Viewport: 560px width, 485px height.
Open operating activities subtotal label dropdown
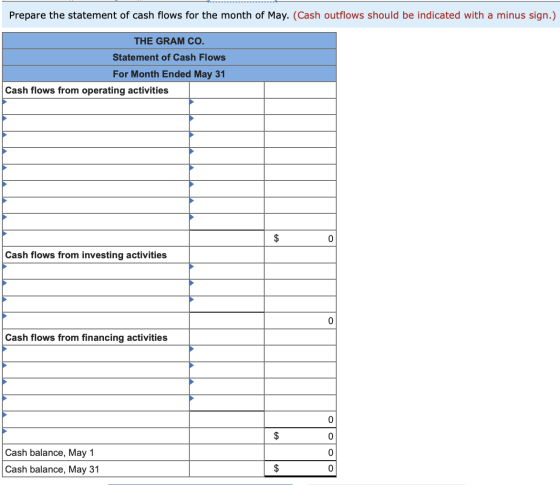[x=96, y=238]
